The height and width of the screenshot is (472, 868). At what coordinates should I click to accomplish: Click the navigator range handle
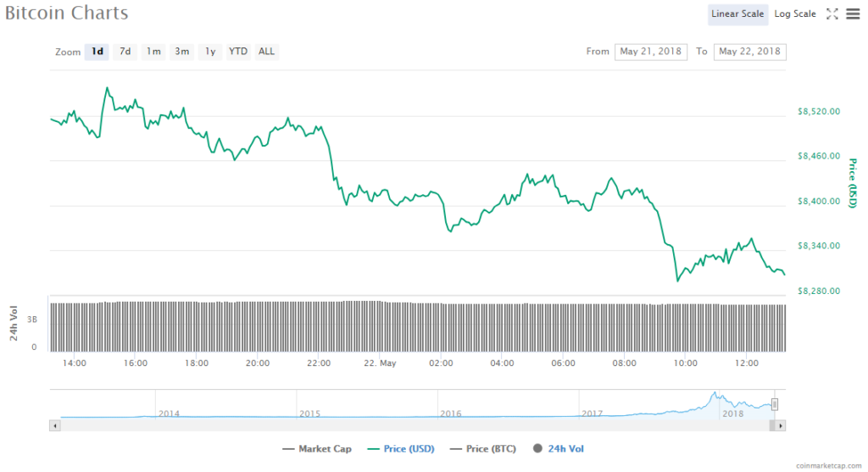point(774,404)
